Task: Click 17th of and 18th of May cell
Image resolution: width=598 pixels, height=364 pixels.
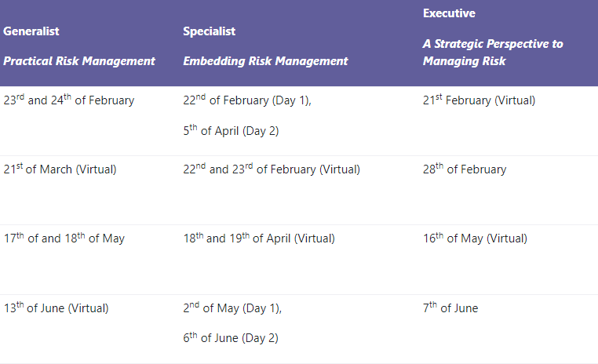Action: pos(64,238)
